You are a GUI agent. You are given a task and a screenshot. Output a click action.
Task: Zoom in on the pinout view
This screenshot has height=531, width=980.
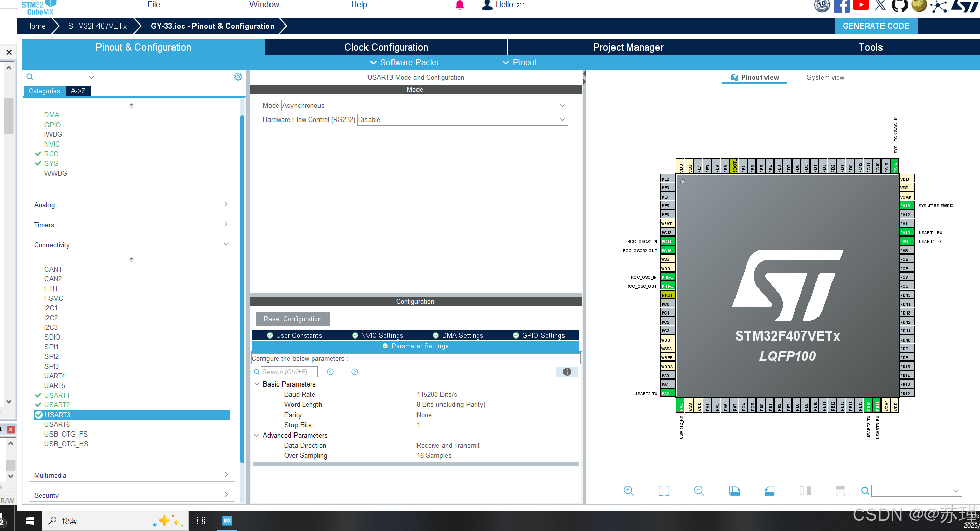tap(628, 490)
